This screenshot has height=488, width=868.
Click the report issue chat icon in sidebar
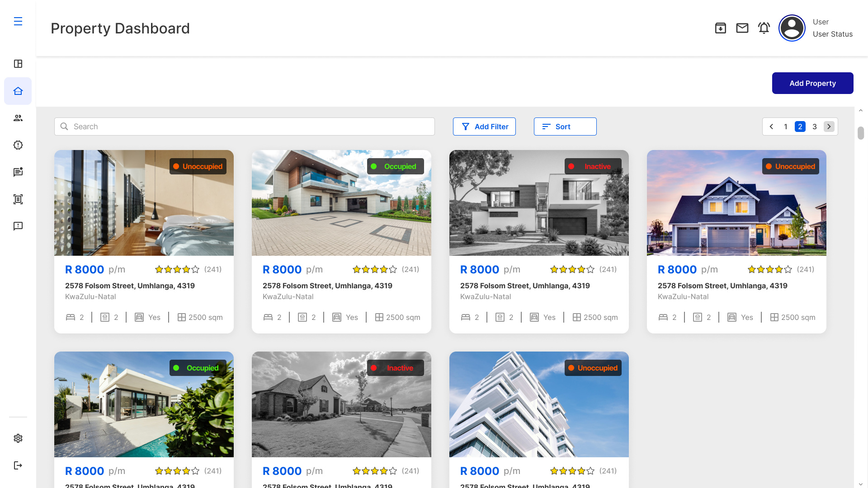coord(18,226)
